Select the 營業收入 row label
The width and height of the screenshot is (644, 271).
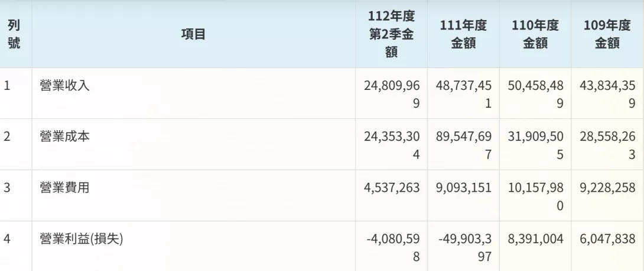(x=65, y=86)
